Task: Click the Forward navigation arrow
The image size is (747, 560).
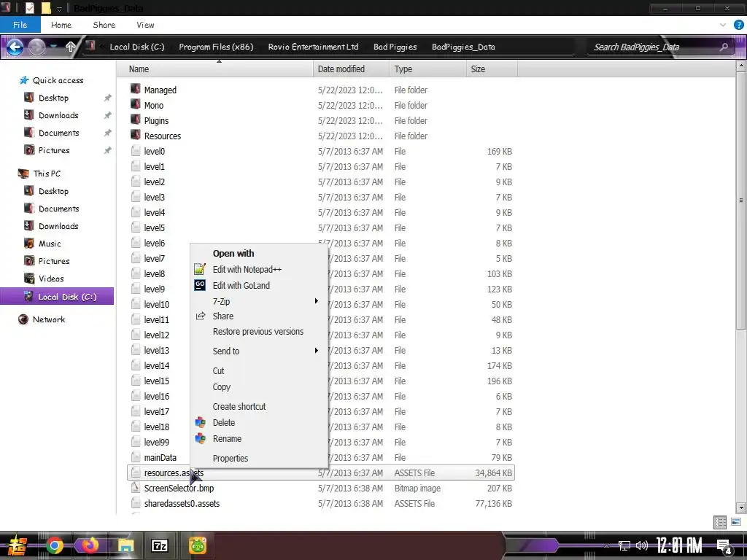Action: (36, 47)
